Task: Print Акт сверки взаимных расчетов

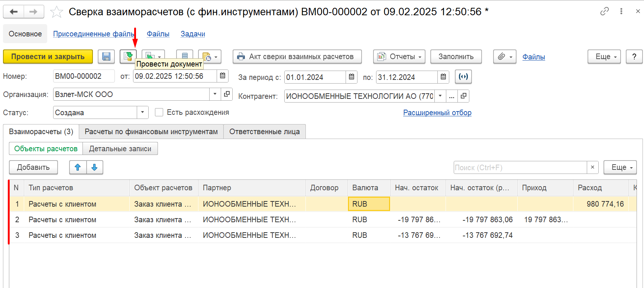Action: pos(297,56)
